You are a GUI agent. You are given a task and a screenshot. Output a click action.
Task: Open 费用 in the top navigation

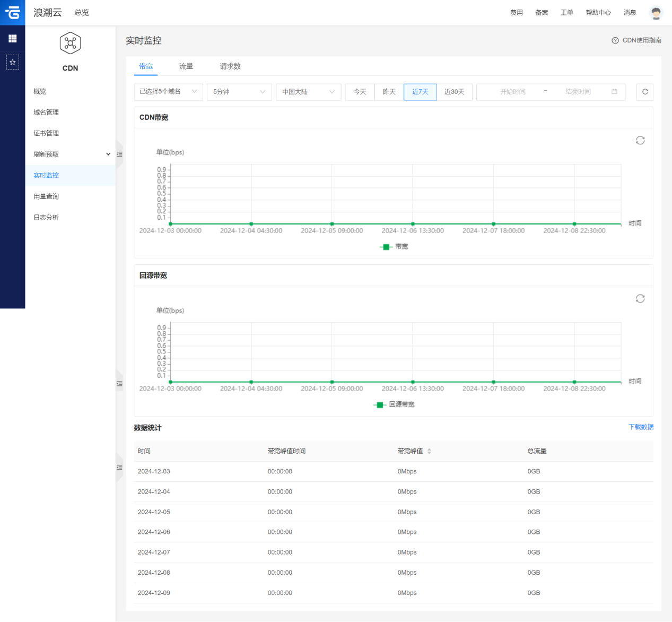pyautogui.click(x=517, y=13)
